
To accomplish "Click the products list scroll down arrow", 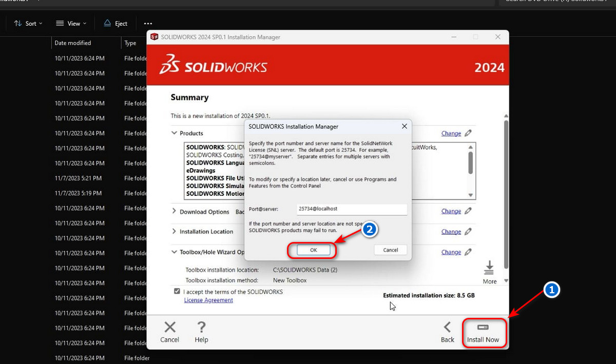I will 471,195.
